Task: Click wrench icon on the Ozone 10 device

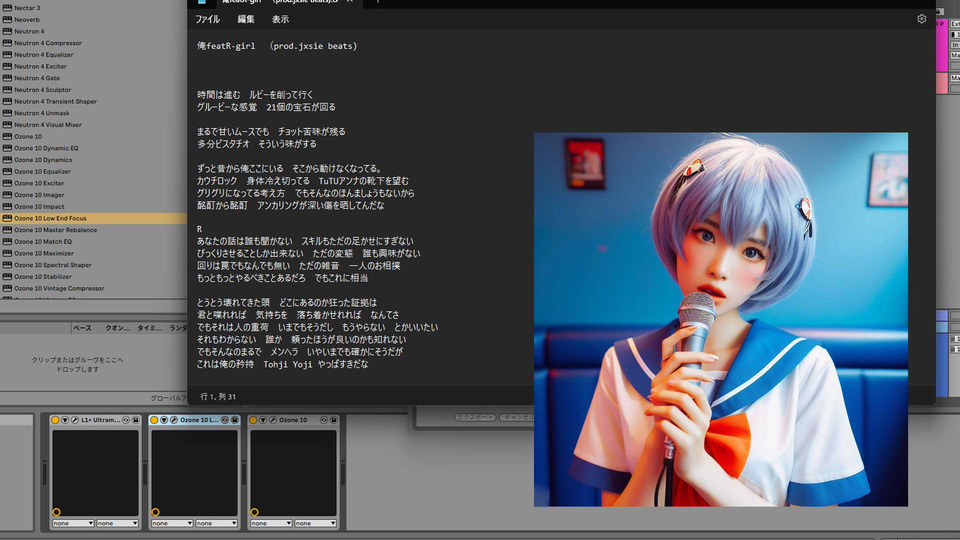Action: pos(273,420)
